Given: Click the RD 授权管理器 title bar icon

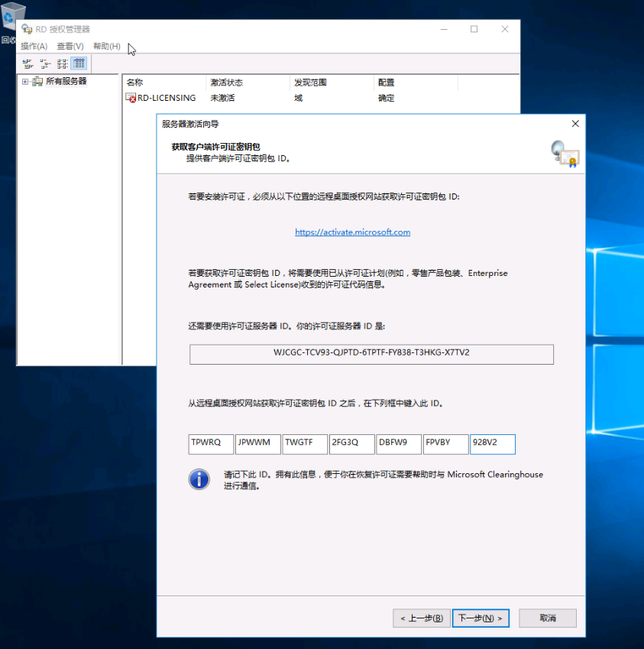Looking at the screenshot, I should tap(27, 29).
